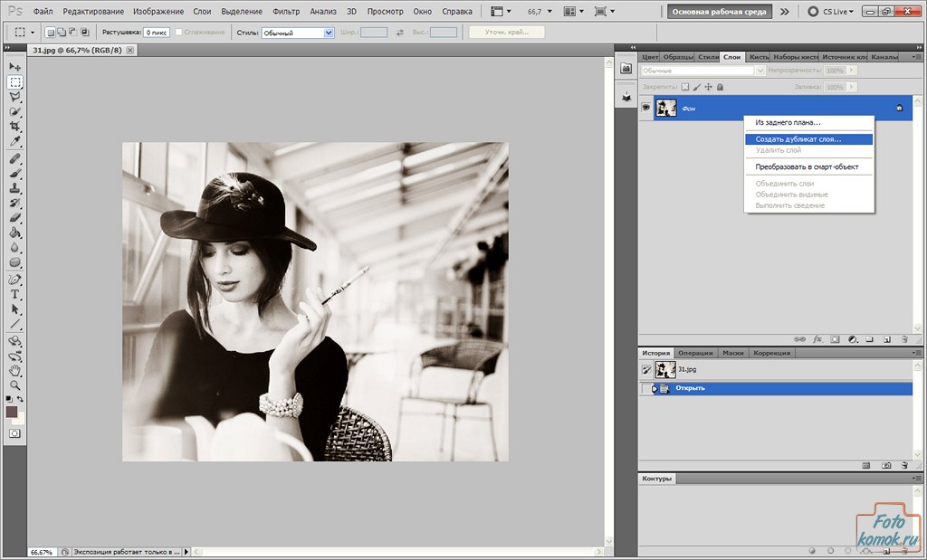
Task: Click the foreground color swatch
Action: 12,413
